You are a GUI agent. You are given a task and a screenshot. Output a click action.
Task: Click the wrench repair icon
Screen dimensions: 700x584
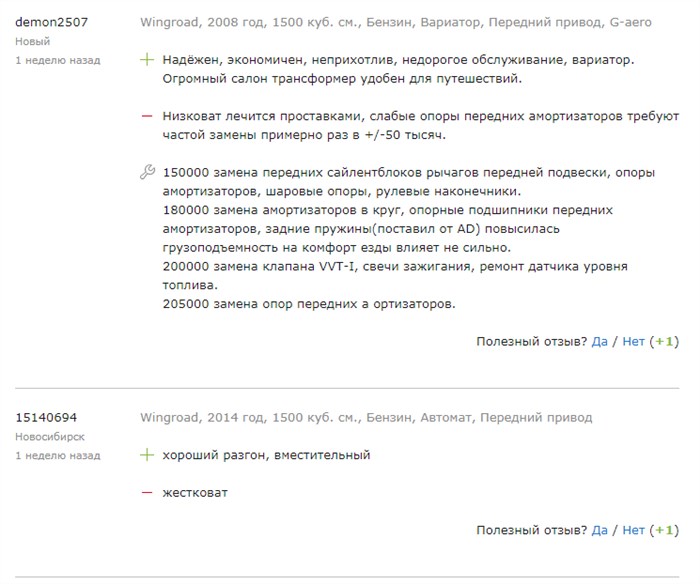147,172
